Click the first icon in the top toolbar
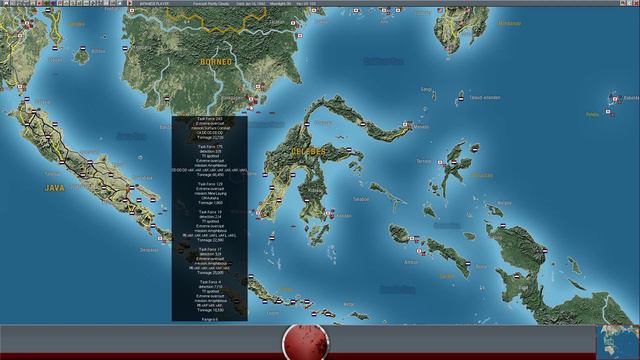The height and width of the screenshot is (360, 640). tap(6, 3)
